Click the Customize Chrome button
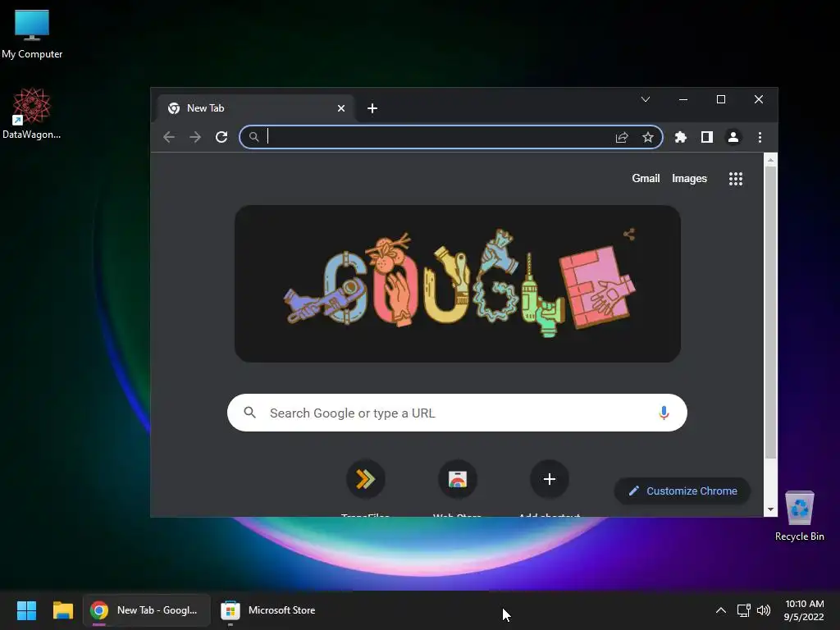The height and width of the screenshot is (630, 840). [682, 491]
